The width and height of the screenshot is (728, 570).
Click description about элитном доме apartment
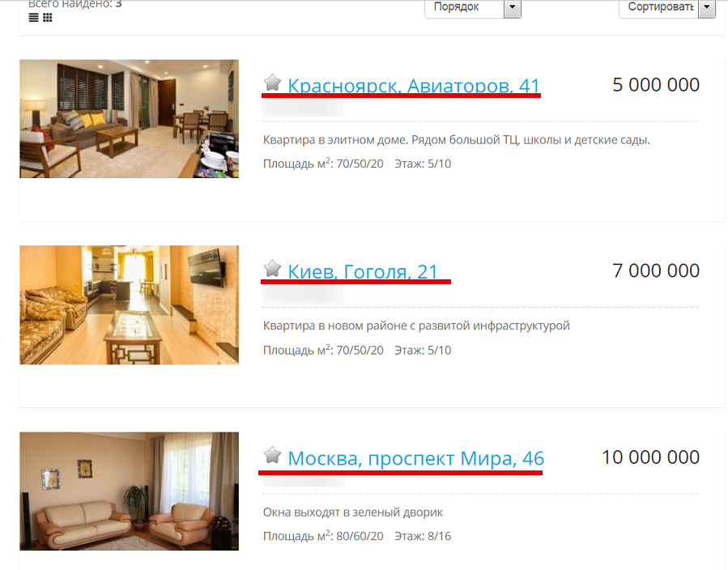pyautogui.click(x=457, y=140)
